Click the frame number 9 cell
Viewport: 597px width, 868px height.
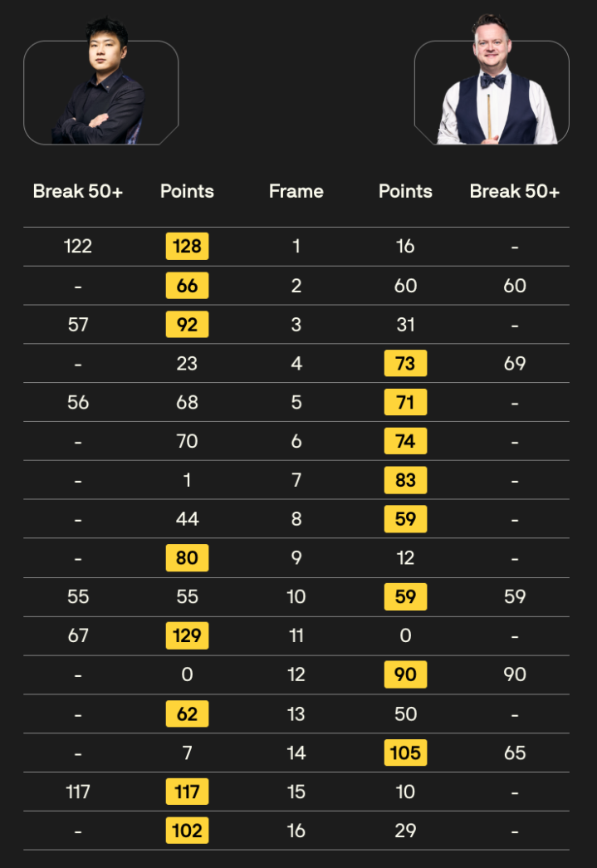click(296, 558)
